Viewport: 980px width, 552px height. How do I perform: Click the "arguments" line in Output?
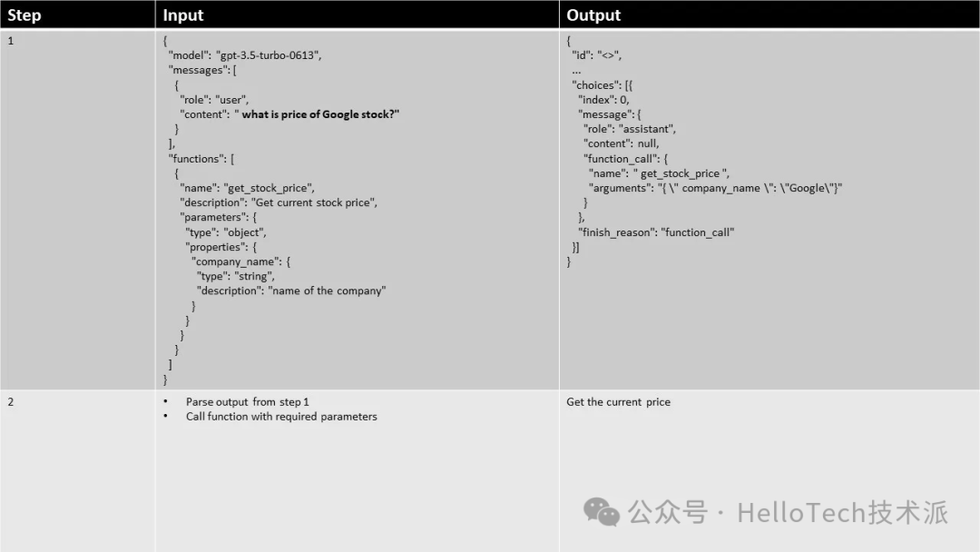(x=716, y=188)
